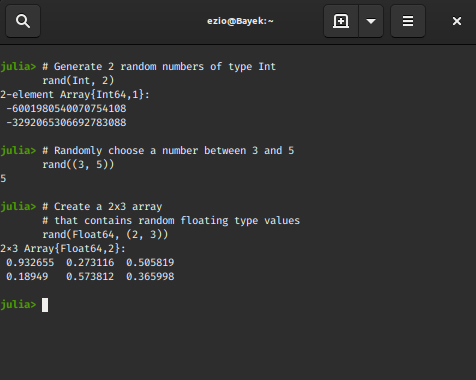Open the hamburger menu
476x380 pixels.
408,21
